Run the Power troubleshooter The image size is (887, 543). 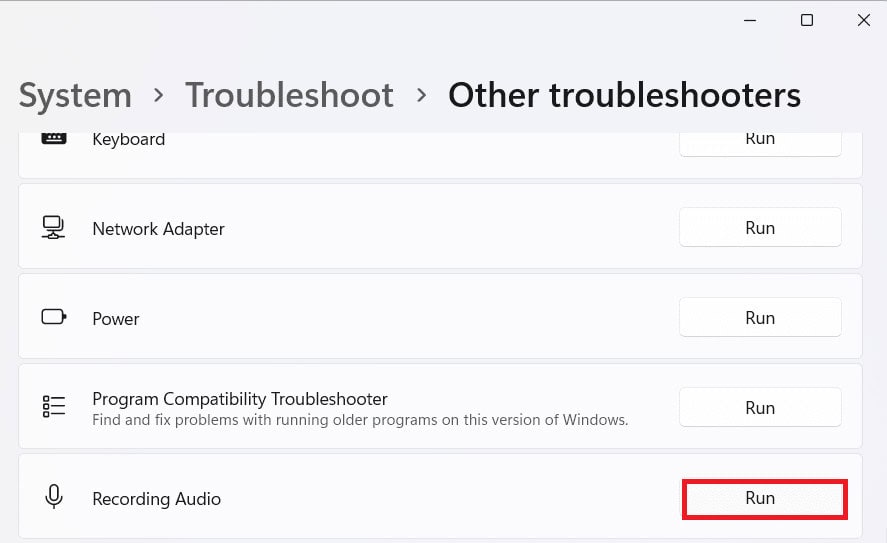[x=760, y=318]
